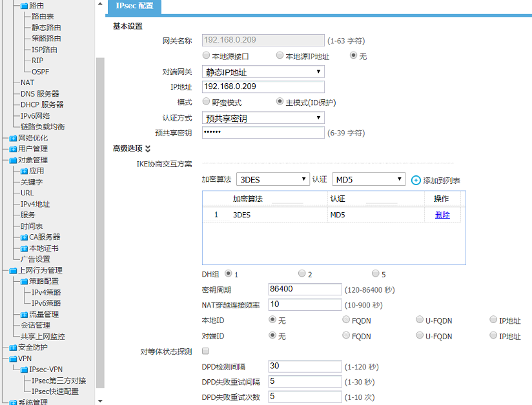Click the 密钥周期 input field
This screenshot has height=405, width=532.
305,290
